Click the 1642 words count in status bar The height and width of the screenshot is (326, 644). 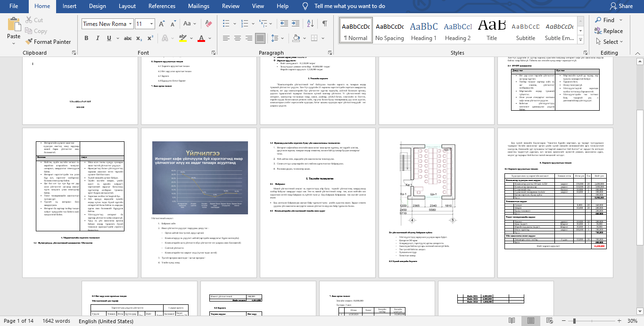pyautogui.click(x=56, y=321)
